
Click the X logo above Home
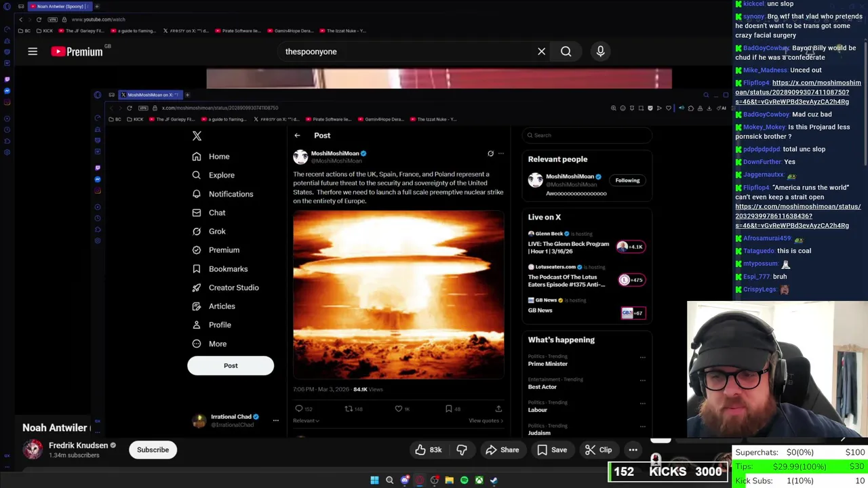(x=197, y=136)
